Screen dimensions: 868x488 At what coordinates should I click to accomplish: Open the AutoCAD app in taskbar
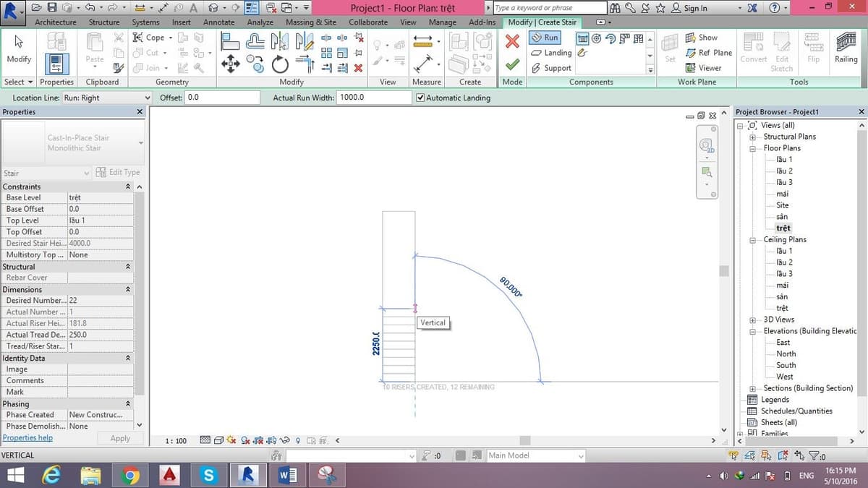169,475
